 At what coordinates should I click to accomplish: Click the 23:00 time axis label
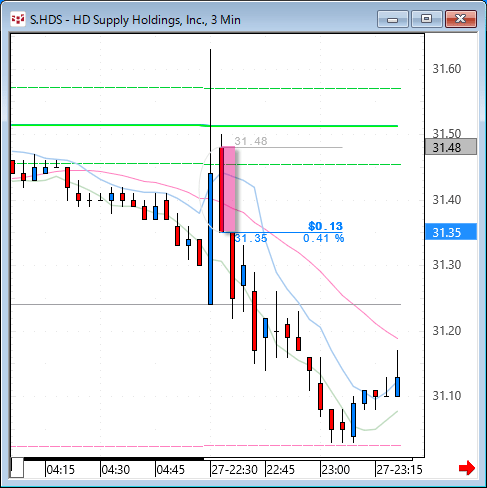coord(335,470)
